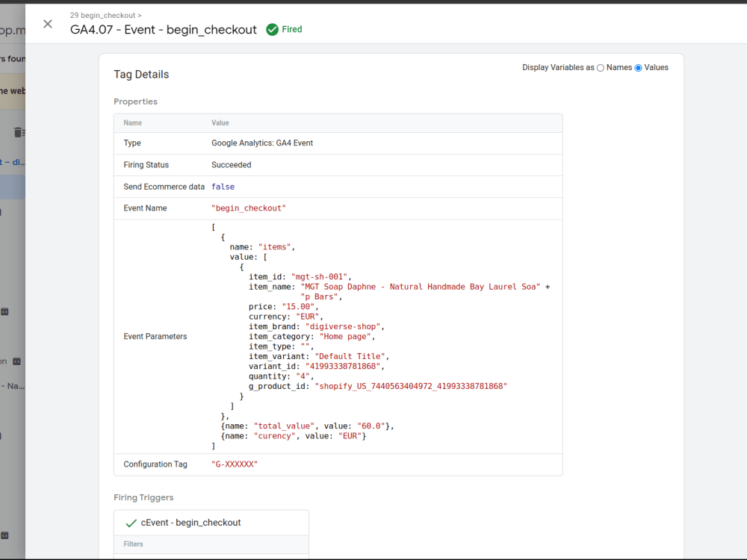747x560 pixels.
Task: Click the "total_value" parameter line
Action: click(x=307, y=426)
